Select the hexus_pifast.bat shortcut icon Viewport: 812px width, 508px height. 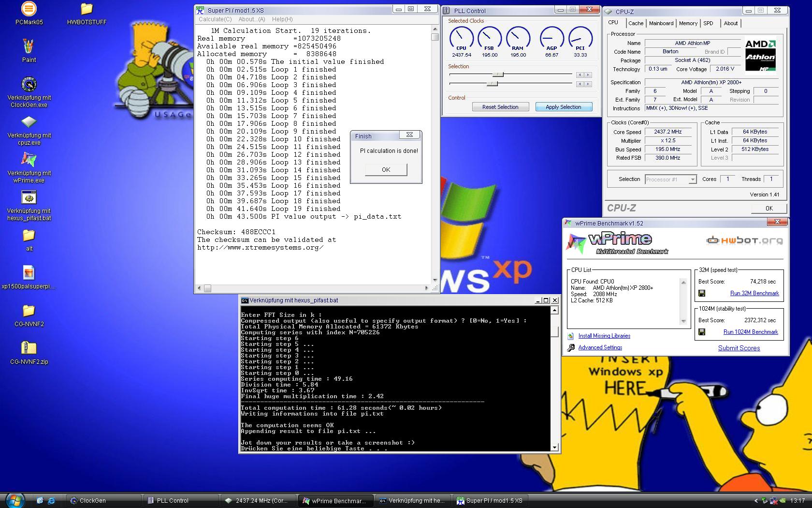pyautogui.click(x=29, y=197)
